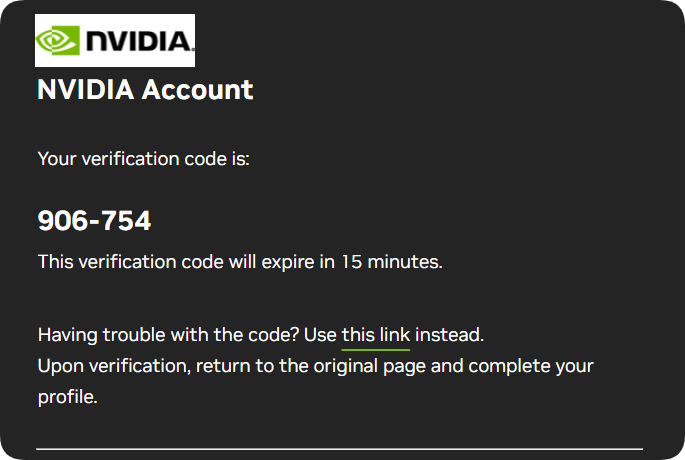Click the NVIDIA logo image
Image resolution: width=685 pixels, height=460 pixels.
(114, 40)
